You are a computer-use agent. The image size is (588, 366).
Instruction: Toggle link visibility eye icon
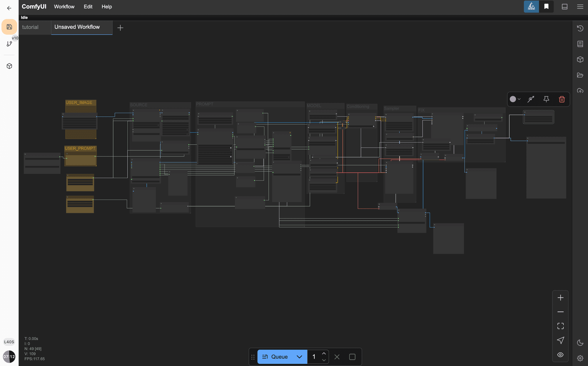(560, 355)
